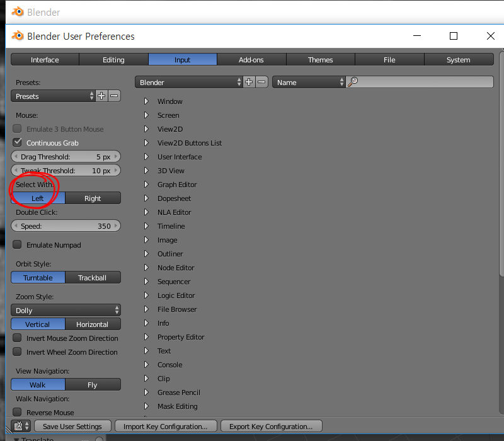Screen dimensions: 504x441
Task: Enable Invert Mouse Zoom Direction
Action: tap(17, 338)
